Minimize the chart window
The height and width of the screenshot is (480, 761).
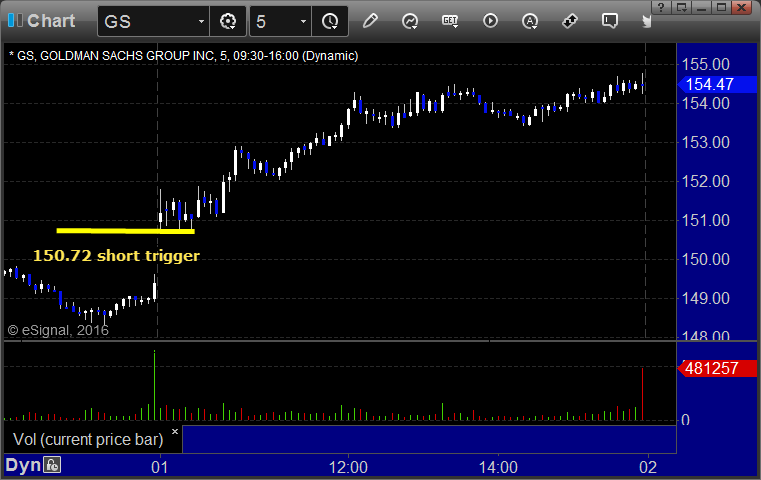click(701, 7)
